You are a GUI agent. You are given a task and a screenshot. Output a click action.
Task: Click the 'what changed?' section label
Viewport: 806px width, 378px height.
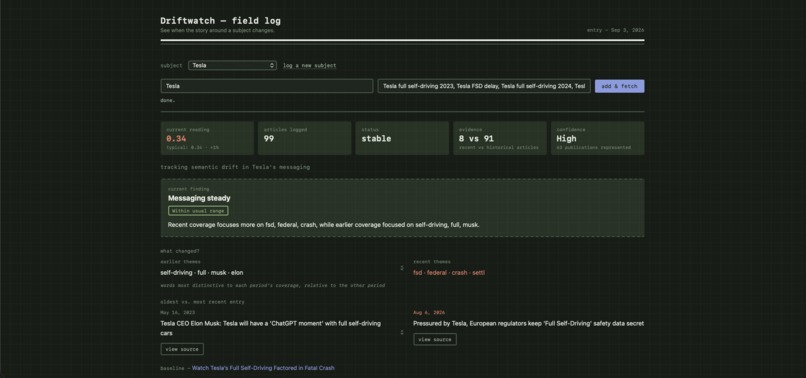tap(180, 251)
